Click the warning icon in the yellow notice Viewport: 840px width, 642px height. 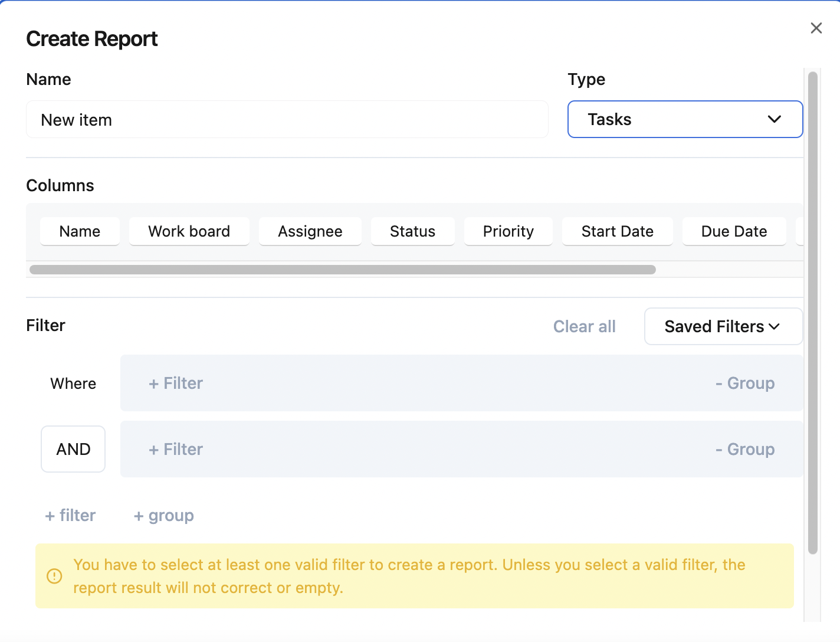pyautogui.click(x=54, y=576)
